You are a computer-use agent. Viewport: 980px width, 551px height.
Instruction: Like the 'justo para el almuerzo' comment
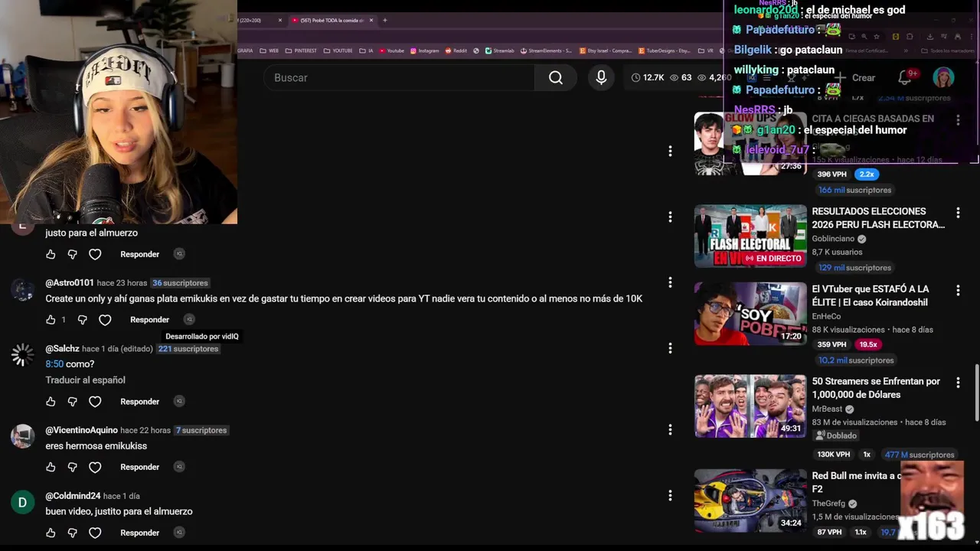(51, 254)
